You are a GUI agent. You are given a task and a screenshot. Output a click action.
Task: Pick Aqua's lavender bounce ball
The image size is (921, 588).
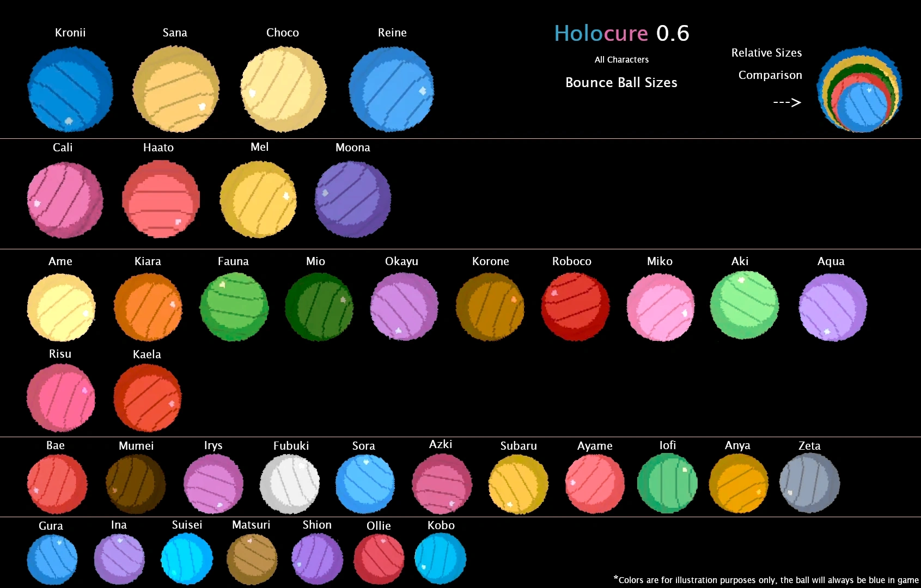(x=833, y=308)
